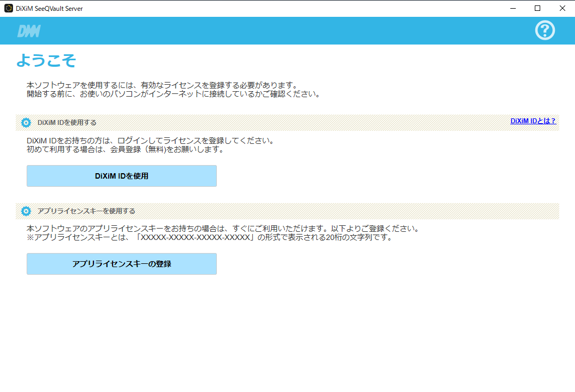Click the ようこそ welcome heading
Viewport: 575px width, 392px height.
tap(46, 60)
